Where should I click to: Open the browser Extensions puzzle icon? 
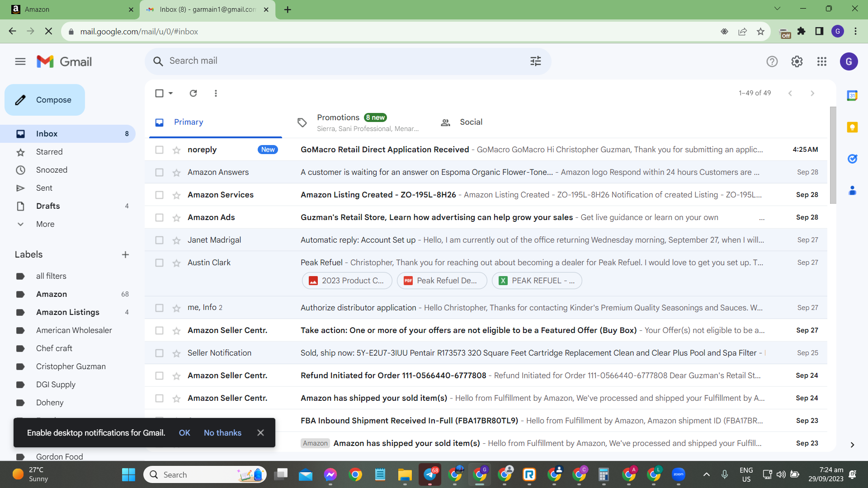801,31
